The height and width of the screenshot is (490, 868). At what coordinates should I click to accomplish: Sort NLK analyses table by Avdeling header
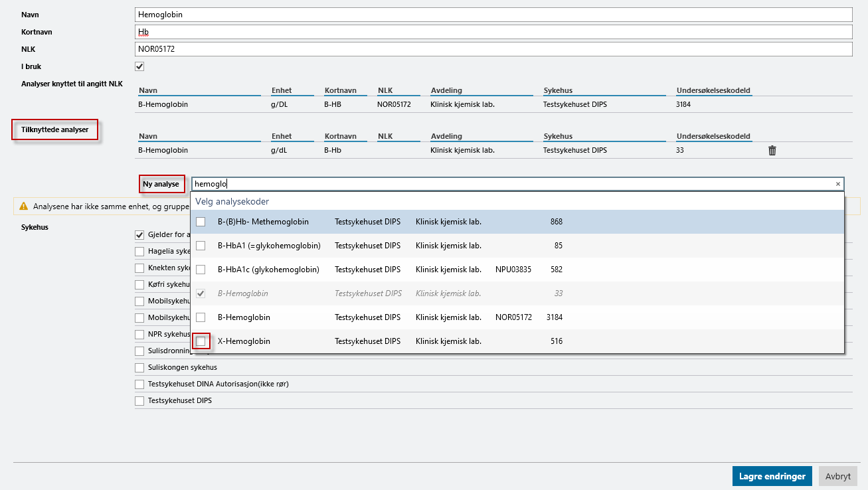(446, 90)
